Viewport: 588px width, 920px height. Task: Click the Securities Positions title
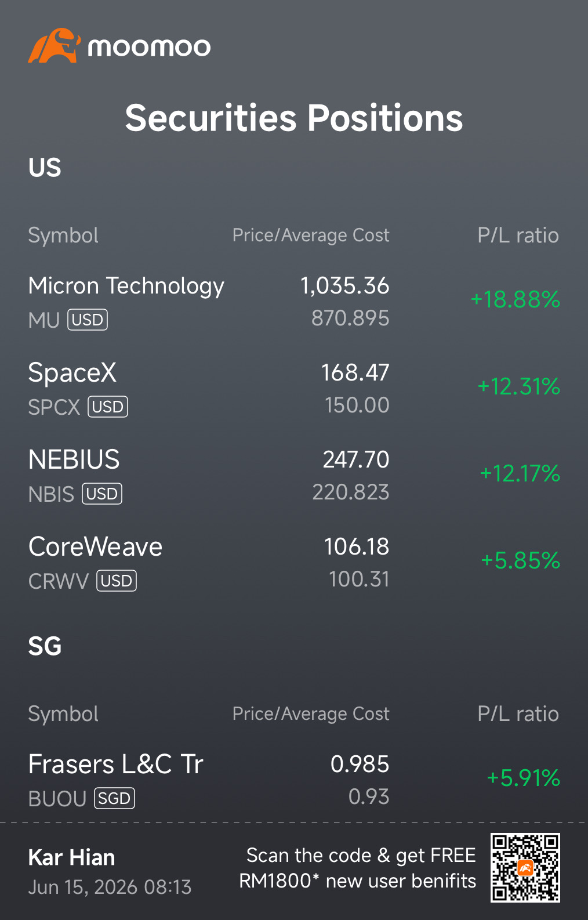(294, 118)
